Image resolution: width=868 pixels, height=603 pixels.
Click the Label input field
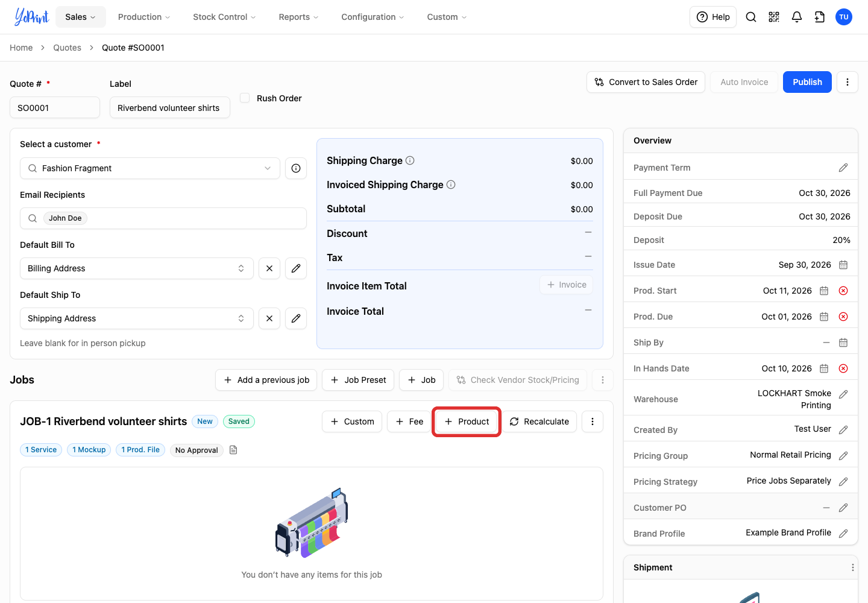pyautogui.click(x=170, y=107)
